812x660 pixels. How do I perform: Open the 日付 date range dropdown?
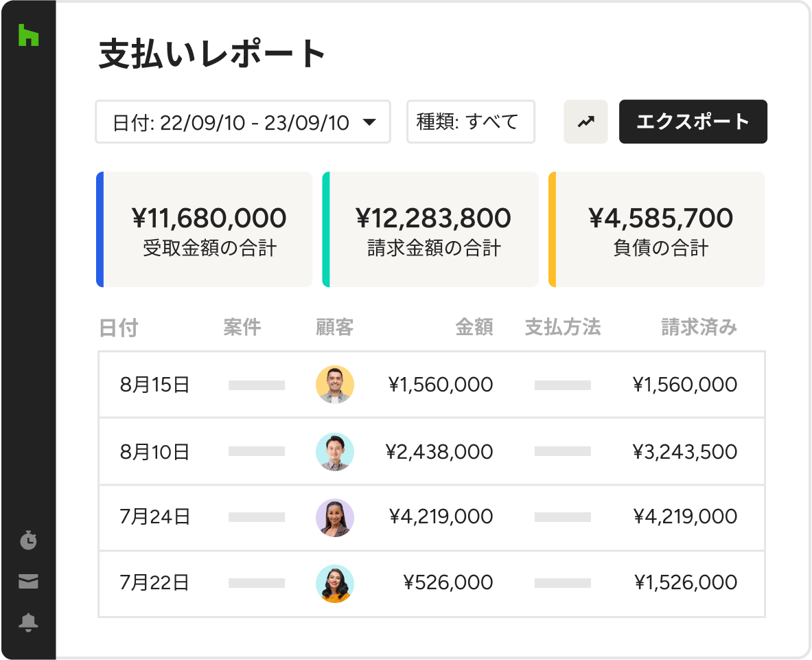tap(243, 122)
